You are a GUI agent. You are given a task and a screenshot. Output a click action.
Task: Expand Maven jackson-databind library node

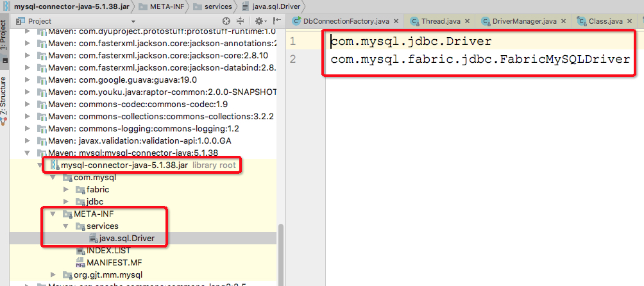(x=28, y=67)
